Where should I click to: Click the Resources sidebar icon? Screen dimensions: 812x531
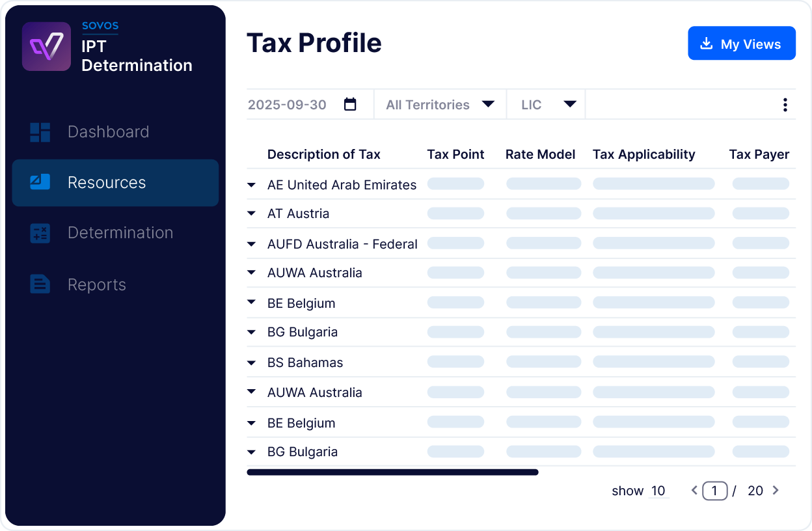coord(40,182)
